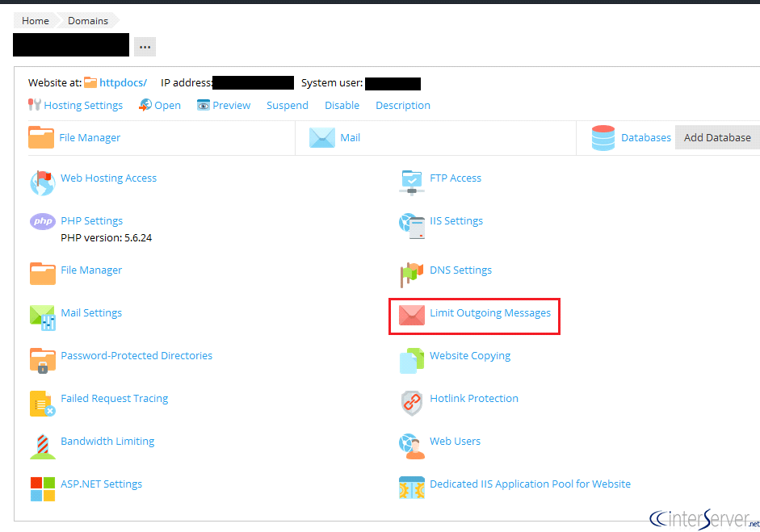
Task: Open FTP Access via its globe checkmark icon
Action: (412, 182)
